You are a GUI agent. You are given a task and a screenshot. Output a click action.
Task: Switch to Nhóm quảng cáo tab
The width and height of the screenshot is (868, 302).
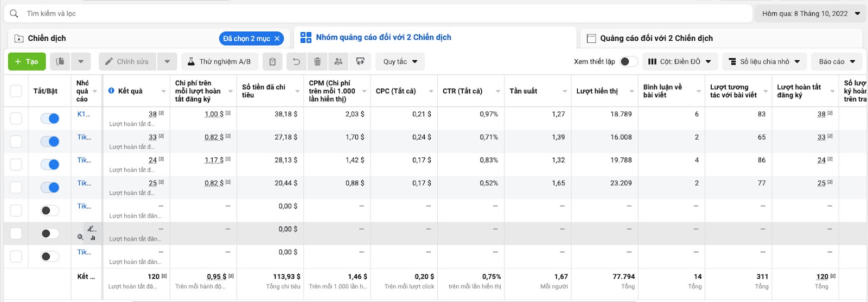[435, 37]
